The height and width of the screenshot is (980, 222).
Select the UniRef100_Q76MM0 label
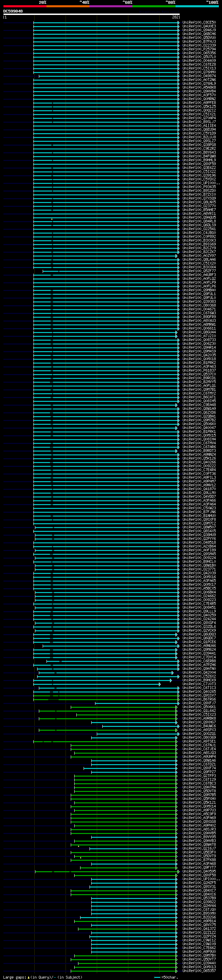[199, 72]
